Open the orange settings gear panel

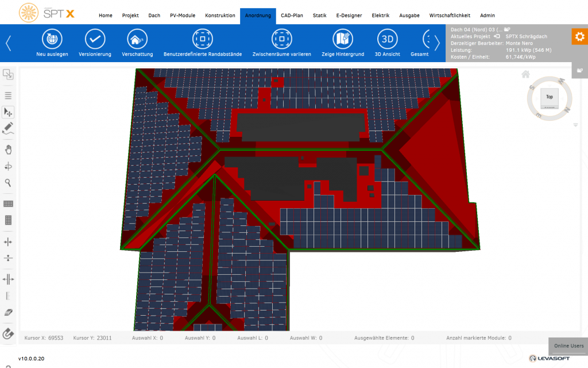click(x=579, y=36)
